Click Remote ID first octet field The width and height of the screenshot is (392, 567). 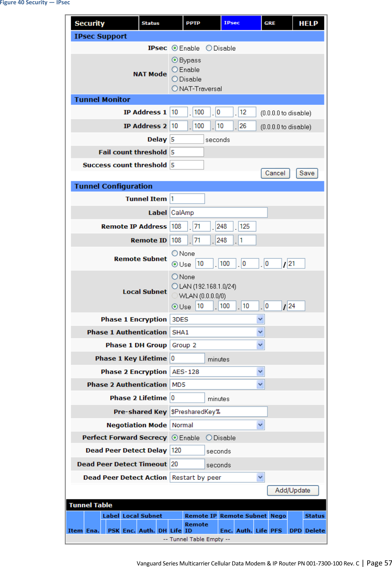click(179, 240)
